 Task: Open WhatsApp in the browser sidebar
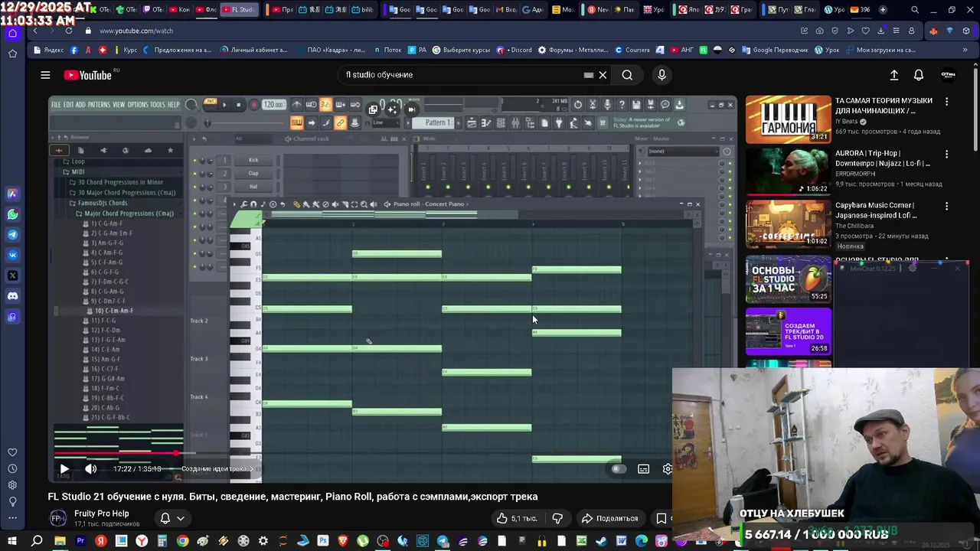(x=12, y=214)
